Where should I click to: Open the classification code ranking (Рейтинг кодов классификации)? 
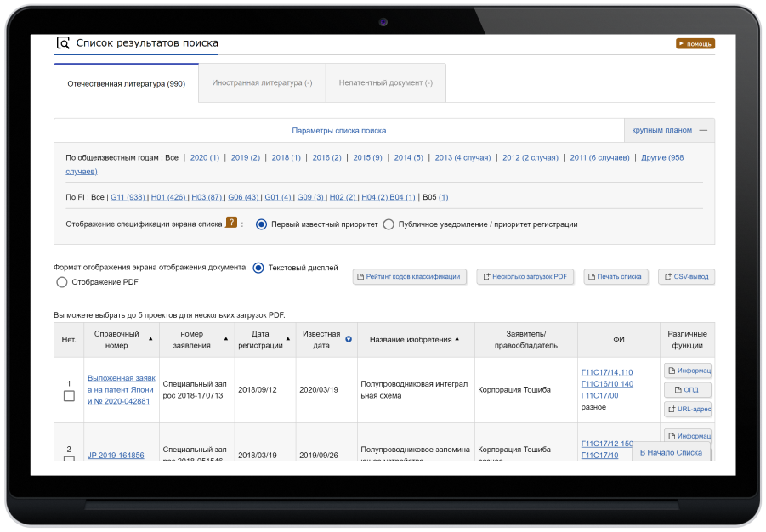pos(409,277)
